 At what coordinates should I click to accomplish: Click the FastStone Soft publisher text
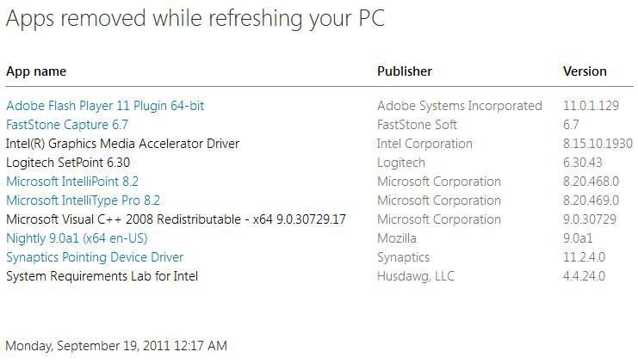[x=418, y=125]
